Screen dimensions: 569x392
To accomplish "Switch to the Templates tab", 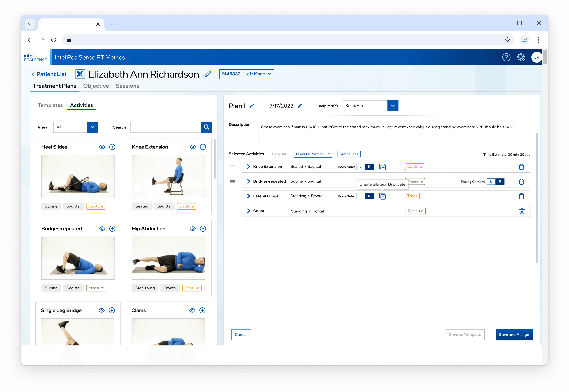I will click(50, 105).
